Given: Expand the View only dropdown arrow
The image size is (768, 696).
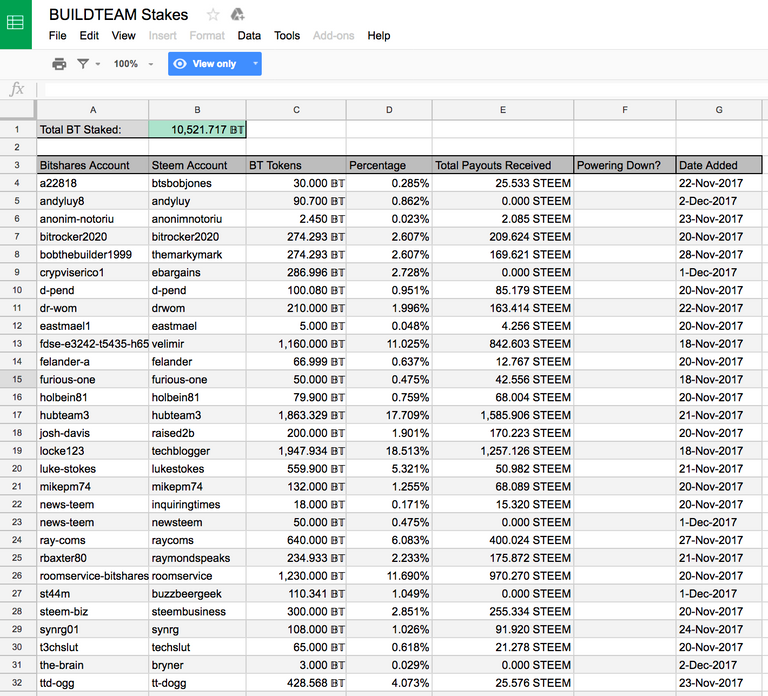Looking at the screenshot, I should [255, 64].
